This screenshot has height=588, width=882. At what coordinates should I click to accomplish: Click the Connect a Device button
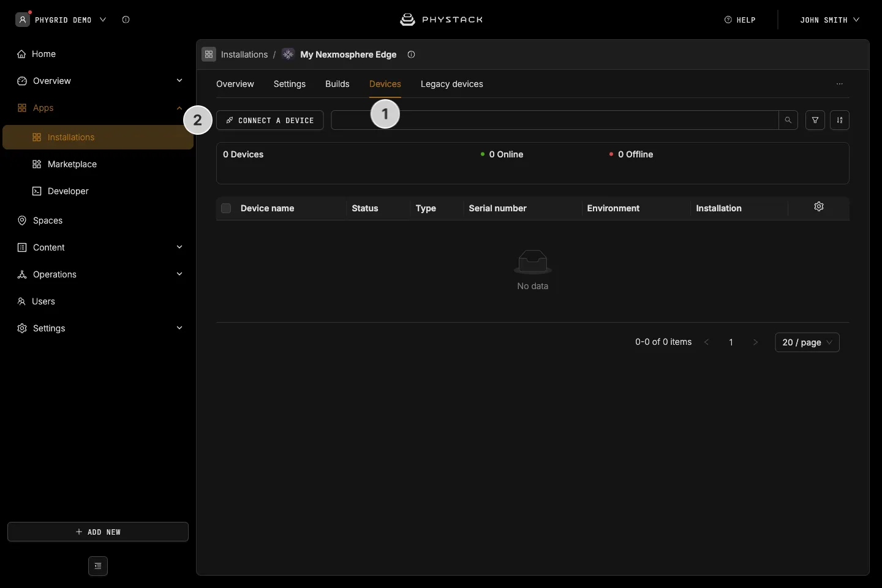click(270, 120)
